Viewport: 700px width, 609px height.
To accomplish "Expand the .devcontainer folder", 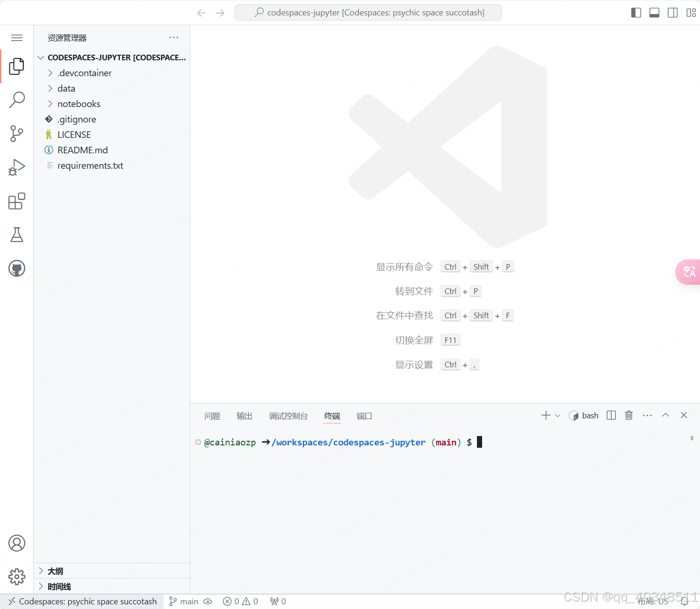I will pyautogui.click(x=112, y=73).
